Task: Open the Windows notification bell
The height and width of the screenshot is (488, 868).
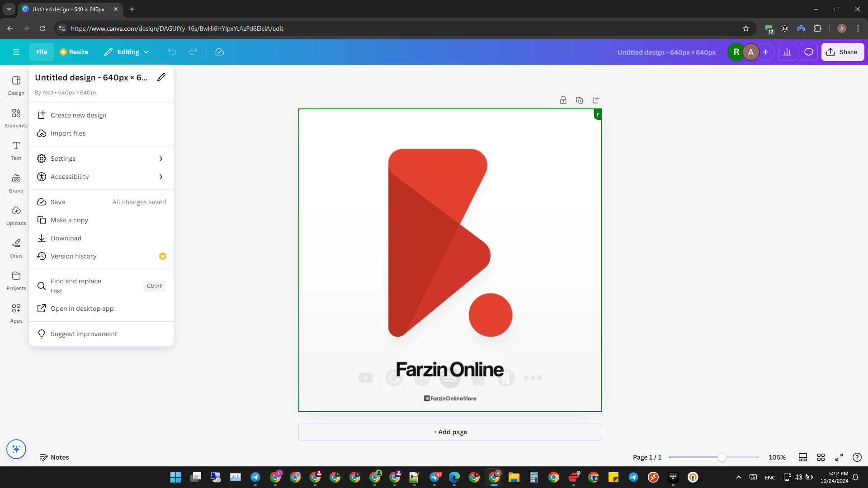Action: [855, 477]
